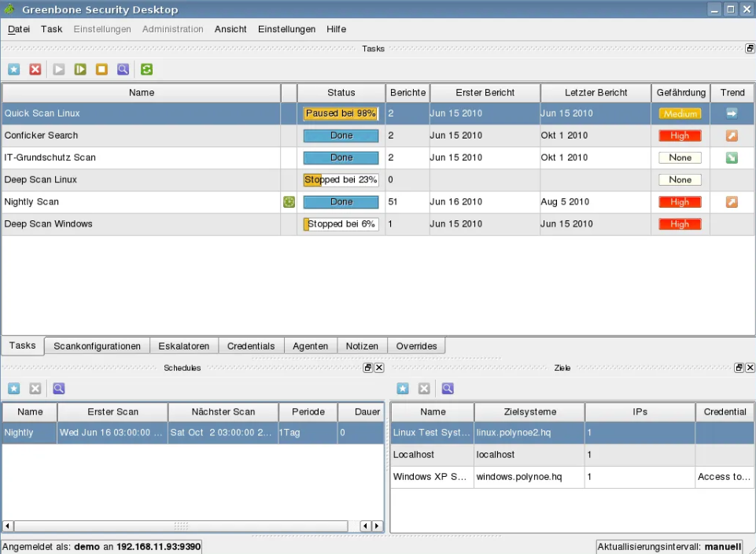The width and height of the screenshot is (756, 554).
Task: Remove the target using the Ziele X icon
Action: [424, 389]
